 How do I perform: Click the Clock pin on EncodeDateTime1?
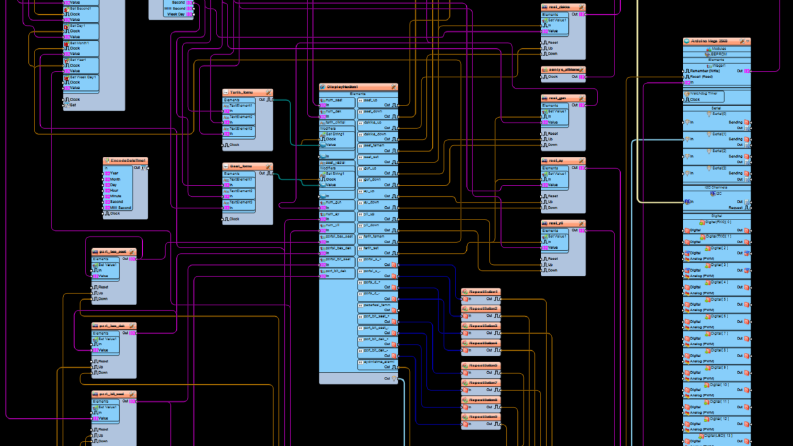[107, 213]
